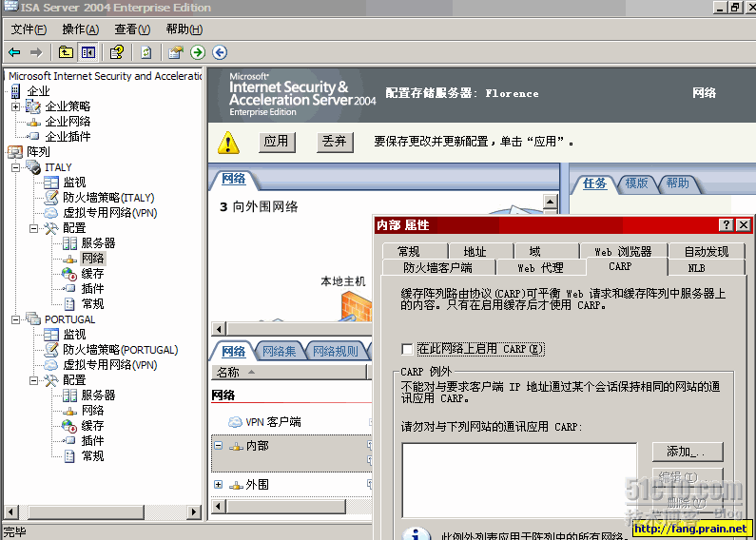Click the network diagram scroll-up arrow
756x540 pixels.
tap(550, 202)
